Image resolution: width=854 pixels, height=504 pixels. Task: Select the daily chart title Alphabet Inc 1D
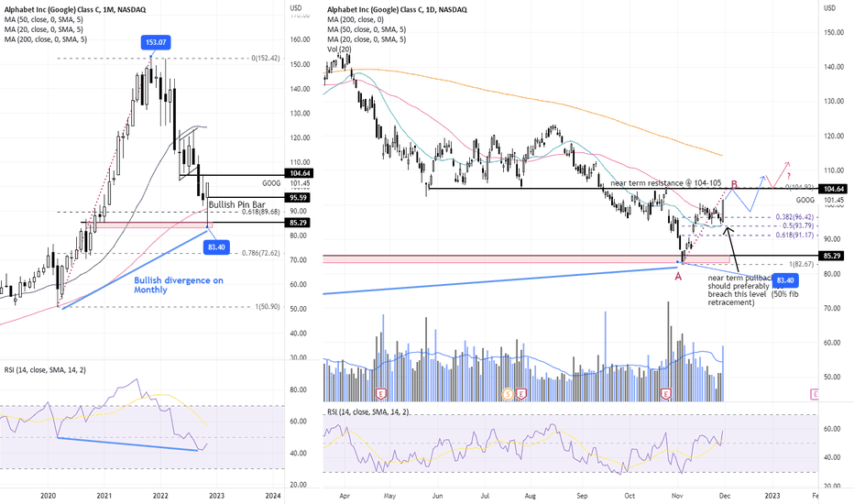tap(397, 10)
